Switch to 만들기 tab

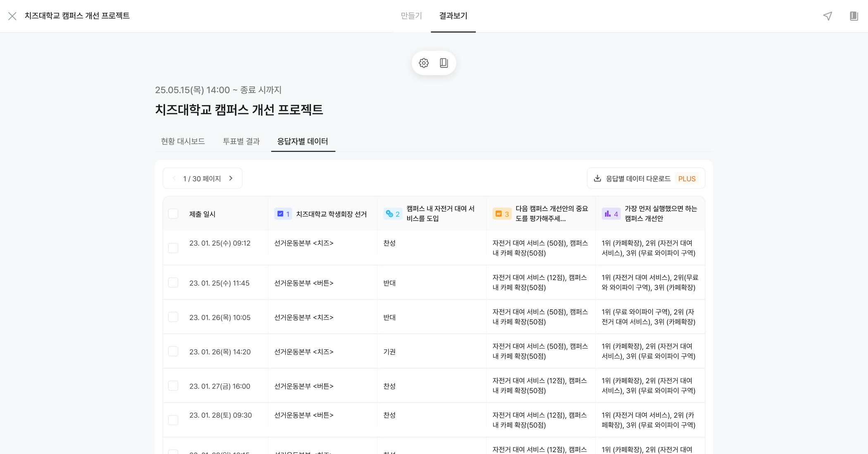coord(411,16)
